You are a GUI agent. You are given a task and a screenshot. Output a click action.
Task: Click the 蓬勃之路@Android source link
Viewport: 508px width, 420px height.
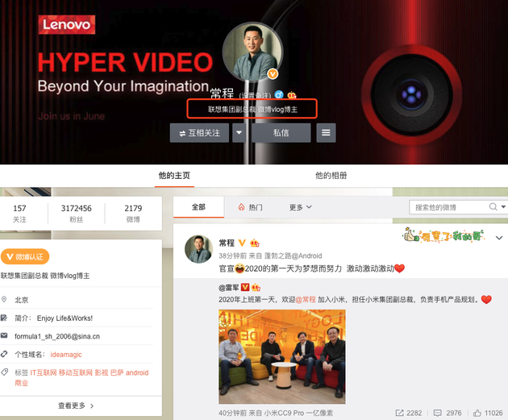click(294, 256)
